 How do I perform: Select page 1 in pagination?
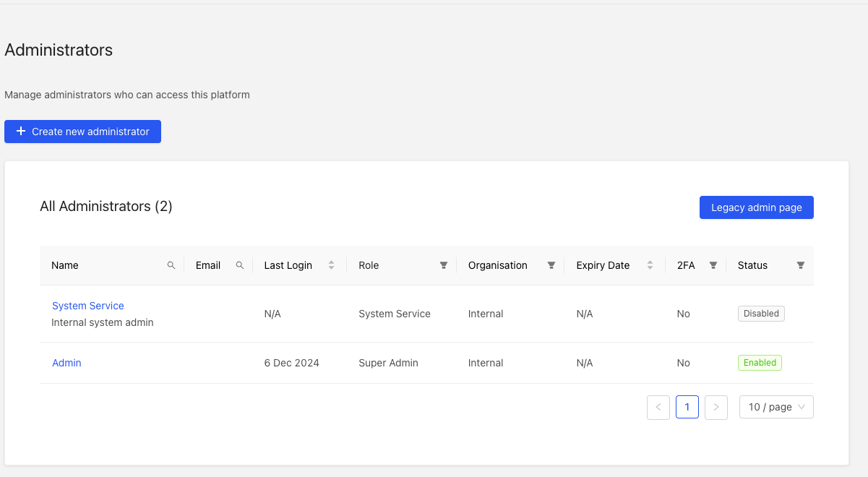[x=687, y=407]
